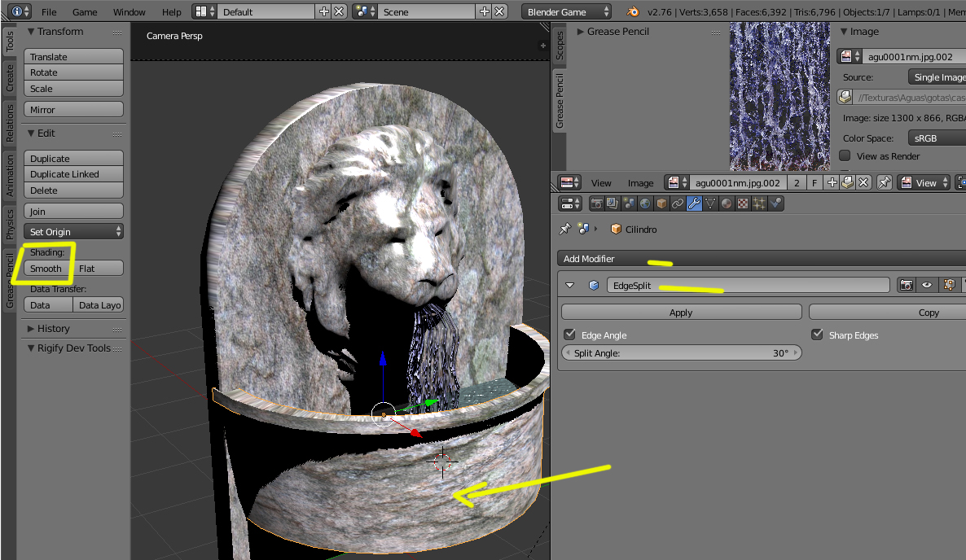
Task: Click the Smooth shading button
Action: click(x=46, y=269)
